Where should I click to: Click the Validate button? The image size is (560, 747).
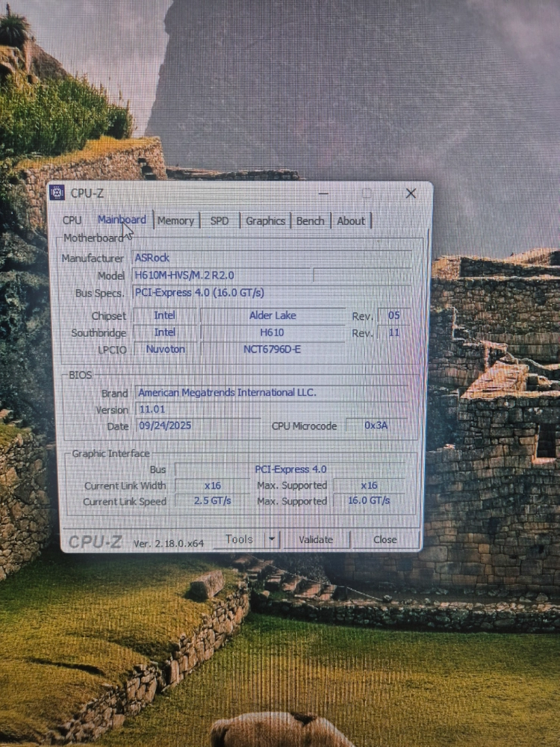click(x=316, y=540)
